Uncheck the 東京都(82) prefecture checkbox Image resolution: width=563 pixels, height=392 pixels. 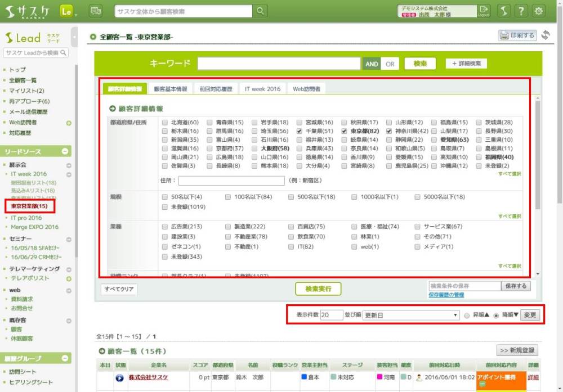click(345, 131)
